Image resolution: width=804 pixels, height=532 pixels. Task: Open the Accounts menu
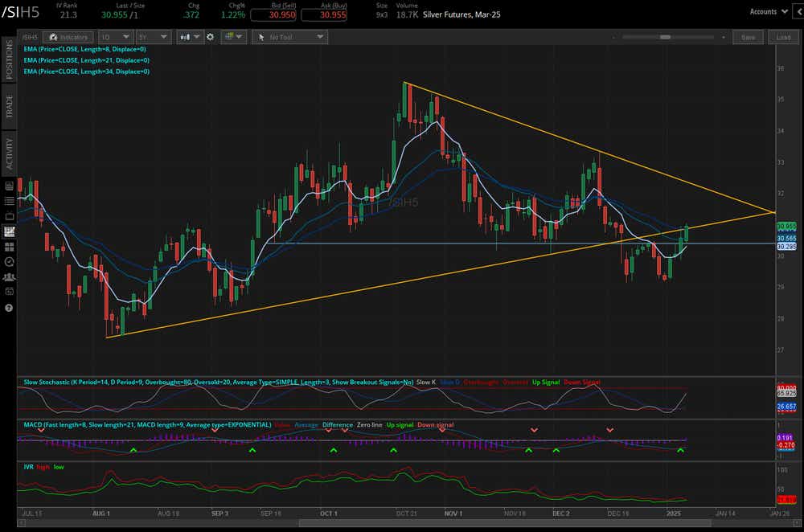[766, 12]
